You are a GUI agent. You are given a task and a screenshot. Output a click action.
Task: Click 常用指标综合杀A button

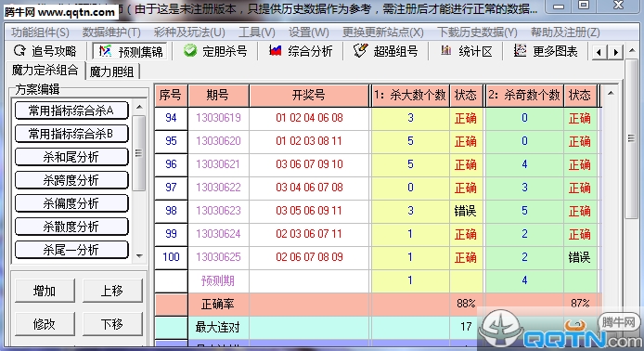(71, 110)
